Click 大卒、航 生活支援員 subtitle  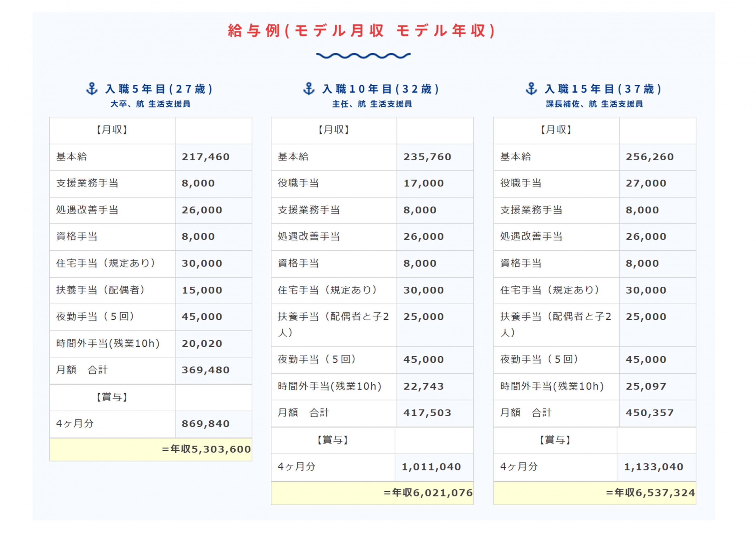[x=150, y=104]
